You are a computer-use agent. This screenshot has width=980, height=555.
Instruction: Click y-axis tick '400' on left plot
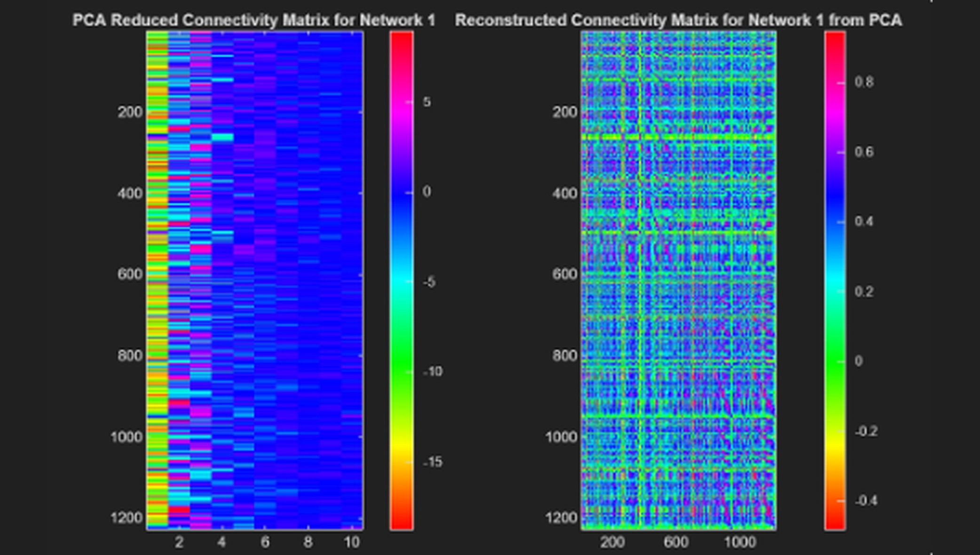(130, 193)
